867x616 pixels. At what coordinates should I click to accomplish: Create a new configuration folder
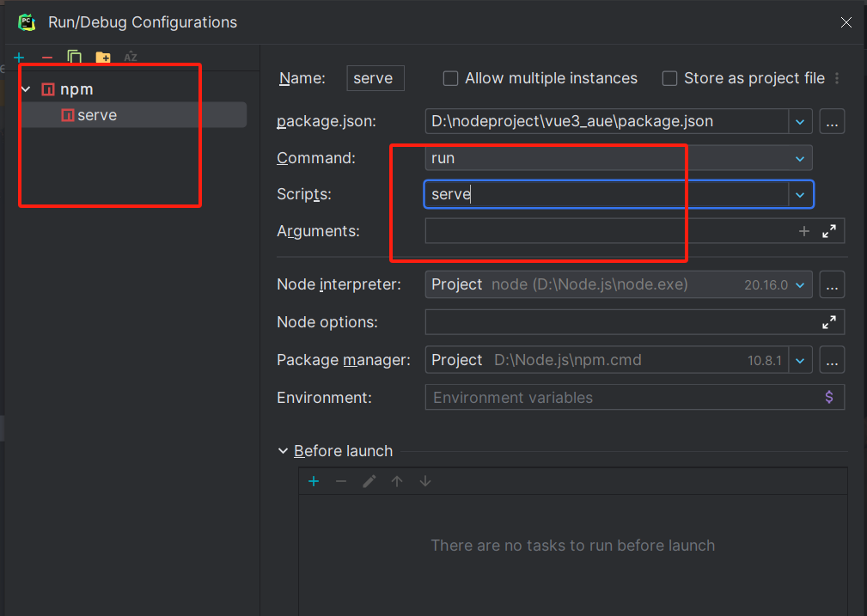pyautogui.click(x=103, y=58)
